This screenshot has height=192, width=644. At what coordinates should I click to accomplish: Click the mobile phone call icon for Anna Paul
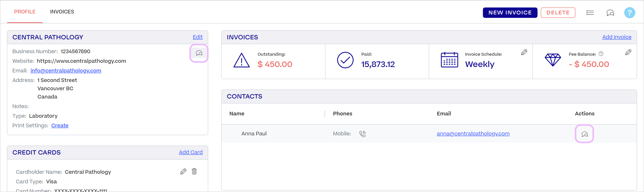click(363, 134)
